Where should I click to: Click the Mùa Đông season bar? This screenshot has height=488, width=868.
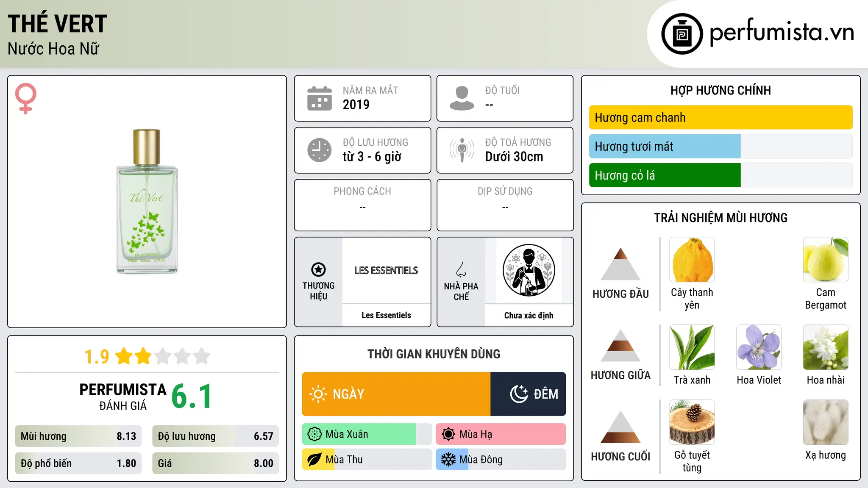(501, 460)
